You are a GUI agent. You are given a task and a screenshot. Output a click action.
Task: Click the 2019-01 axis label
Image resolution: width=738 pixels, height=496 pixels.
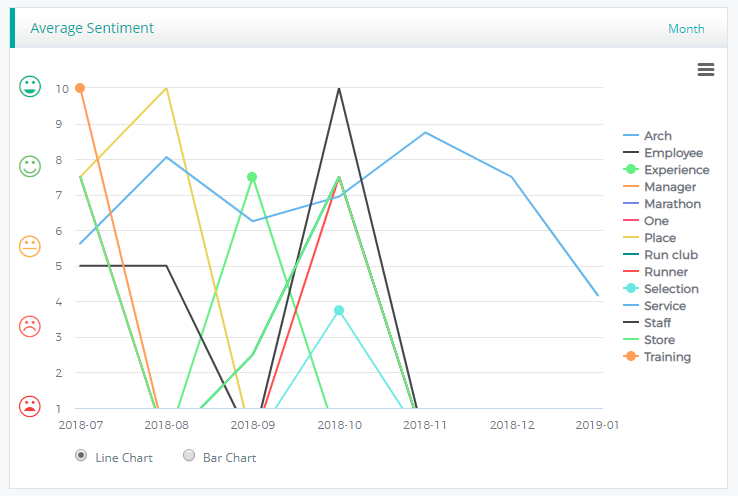click(x=597, y=425)
